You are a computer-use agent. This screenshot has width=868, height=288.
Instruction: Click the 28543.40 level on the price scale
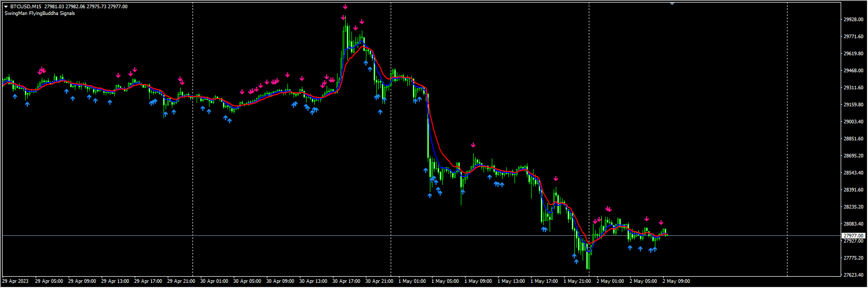coord(854,173)
